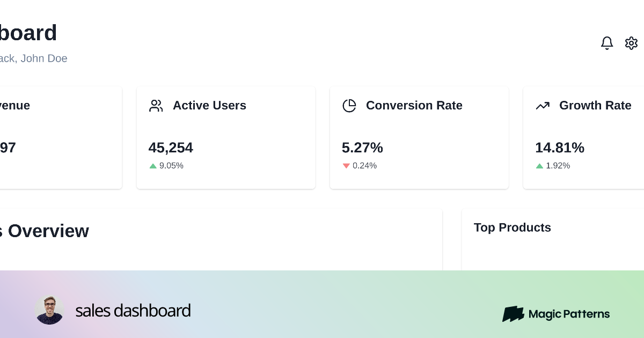This screenshot has height=338, width=644.
Task: Open the Top Products panel header
Action: point(513,227)
